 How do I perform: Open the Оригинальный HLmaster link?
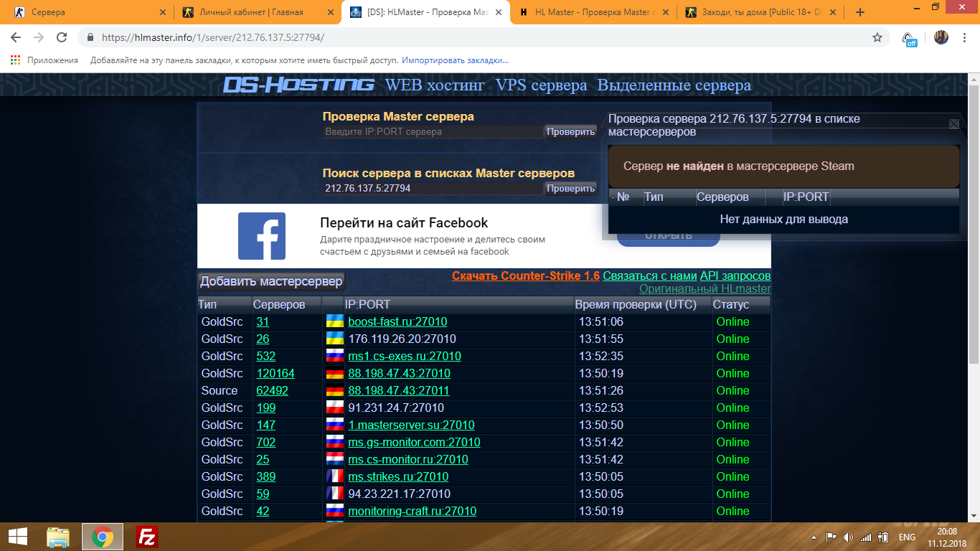pyautogui.click(x=705, y=289)
